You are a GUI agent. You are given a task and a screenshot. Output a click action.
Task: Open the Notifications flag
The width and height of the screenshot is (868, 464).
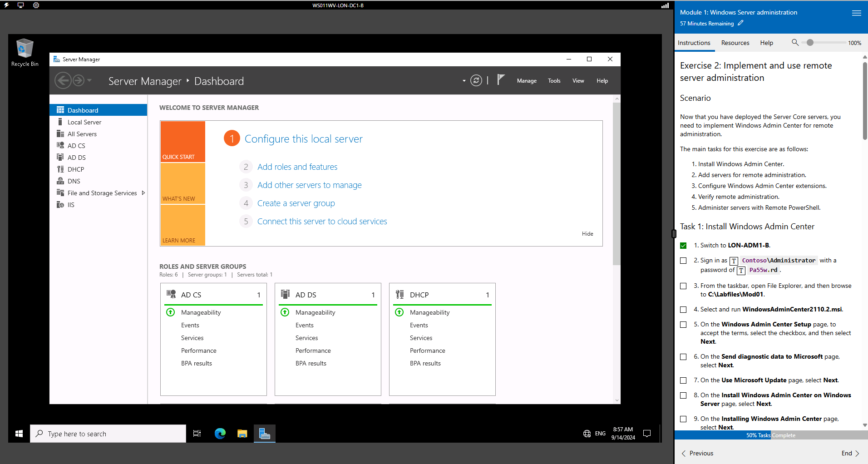pyautogui.click(x=501, y=80)
